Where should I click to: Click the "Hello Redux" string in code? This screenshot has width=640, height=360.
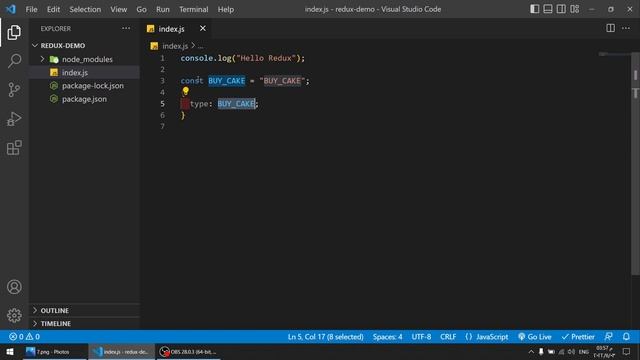coord(266,58)
